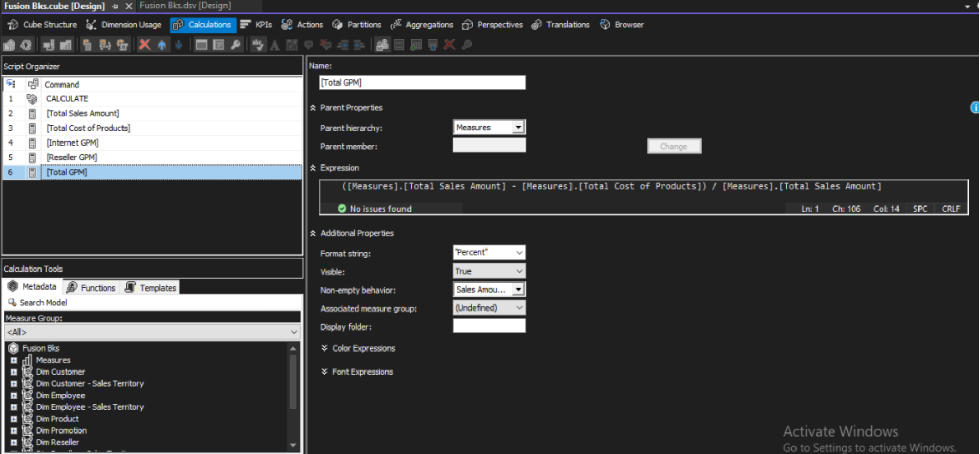Move calculation up with blue up arrow
980x454 pixels.
click(162, 45)
